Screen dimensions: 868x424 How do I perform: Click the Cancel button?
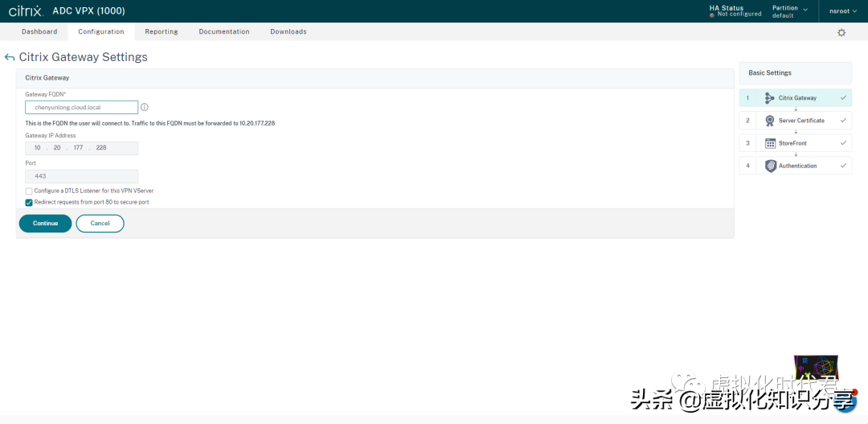(100, 224)
